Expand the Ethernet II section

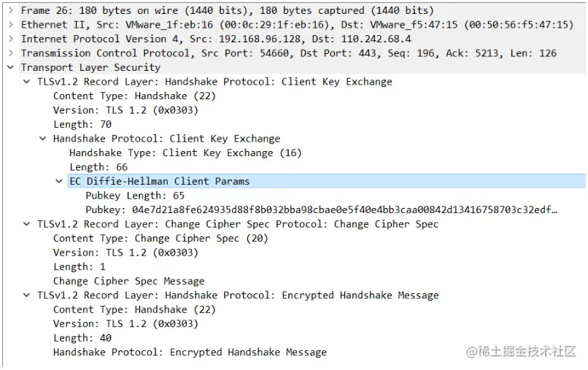click(x=10, y=25)
